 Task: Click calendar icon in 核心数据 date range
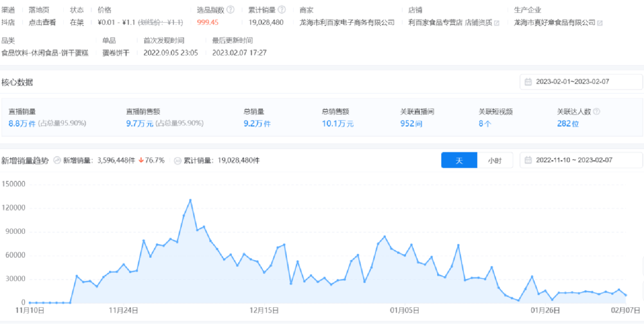(x=528, y=82)
